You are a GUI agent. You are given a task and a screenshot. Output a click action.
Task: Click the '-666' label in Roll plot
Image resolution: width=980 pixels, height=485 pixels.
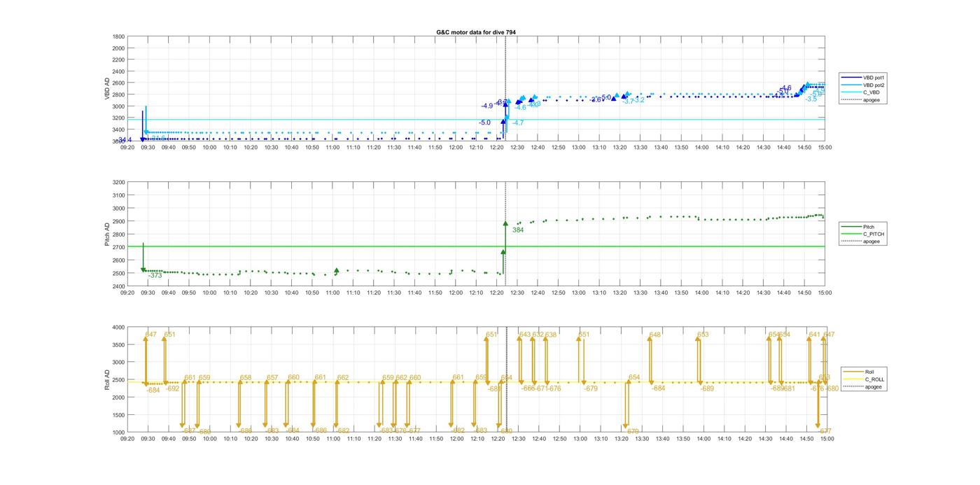click(x=528, y=388)
